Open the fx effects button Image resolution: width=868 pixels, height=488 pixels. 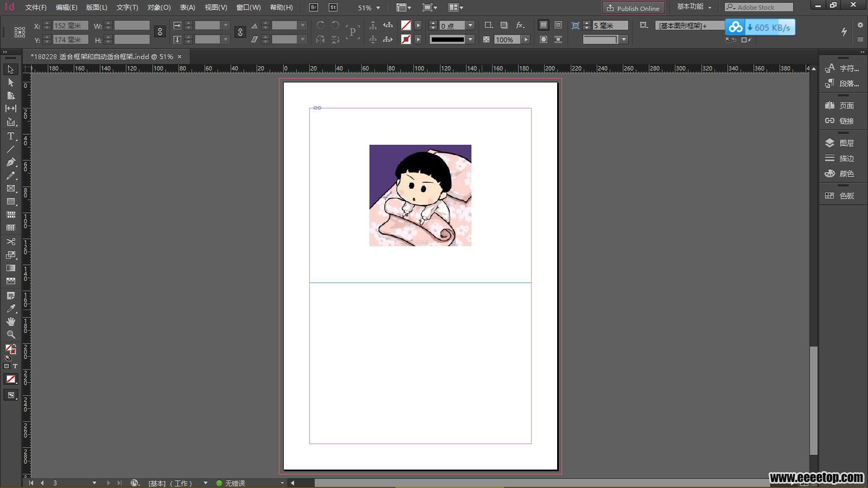pos(520,25)
